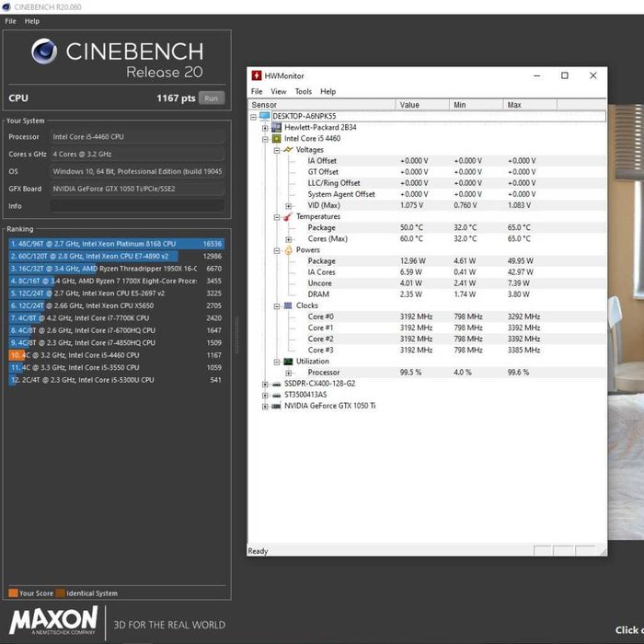
Task: Click the Voltages lightning icon
Action: 289,149
